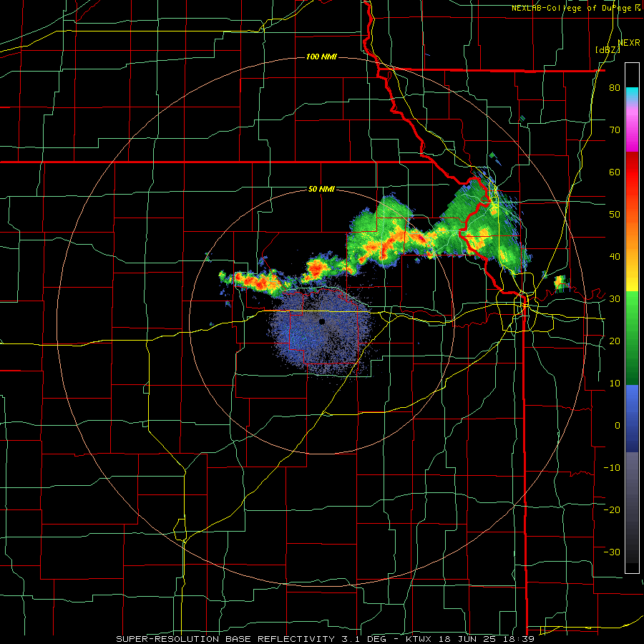
Task: Click the "10" value on the dBZ scale
Action: tap(615, 384)
